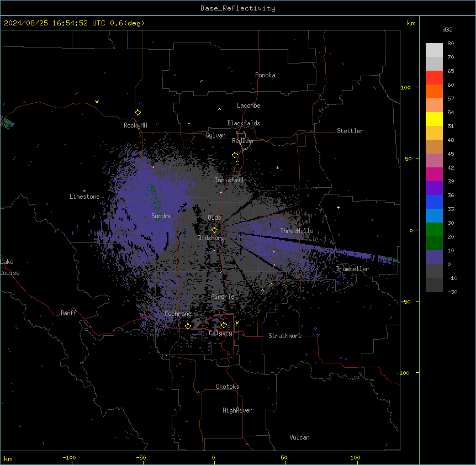Click the Limestone label
The image size is (476, 465).
[84, 197]
